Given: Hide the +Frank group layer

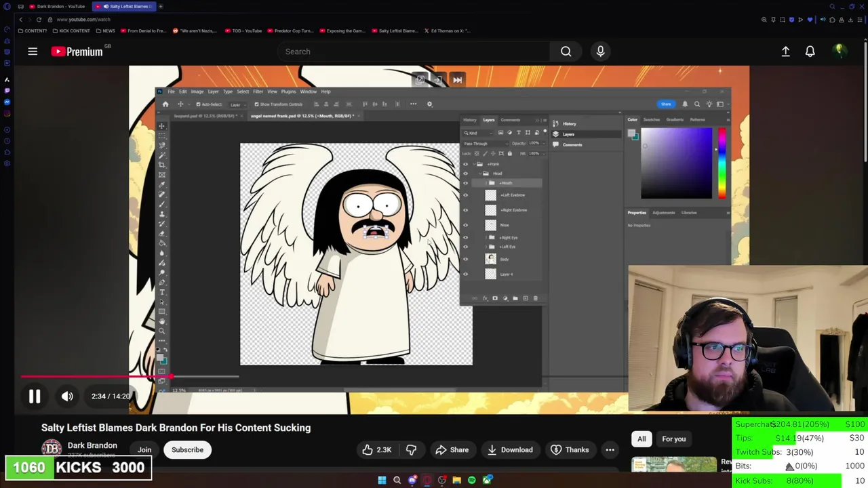Looking at the screenshot, I should tap(465, 164).
